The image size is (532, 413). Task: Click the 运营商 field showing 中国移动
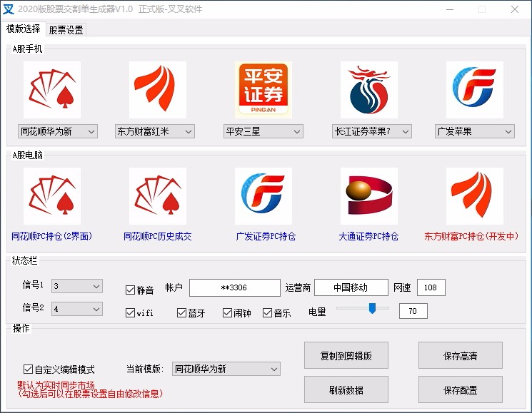coord(351,287)
